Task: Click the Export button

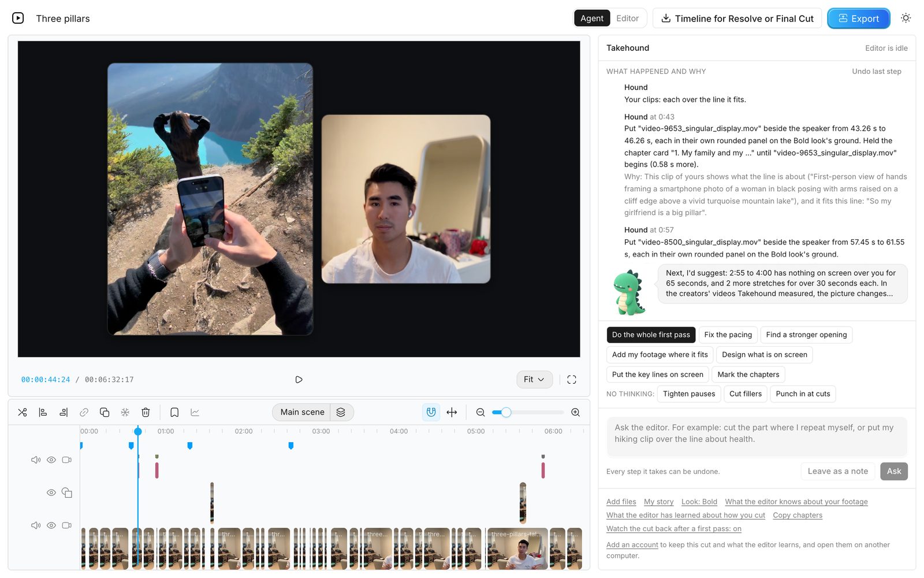Action: click(859, 18)
